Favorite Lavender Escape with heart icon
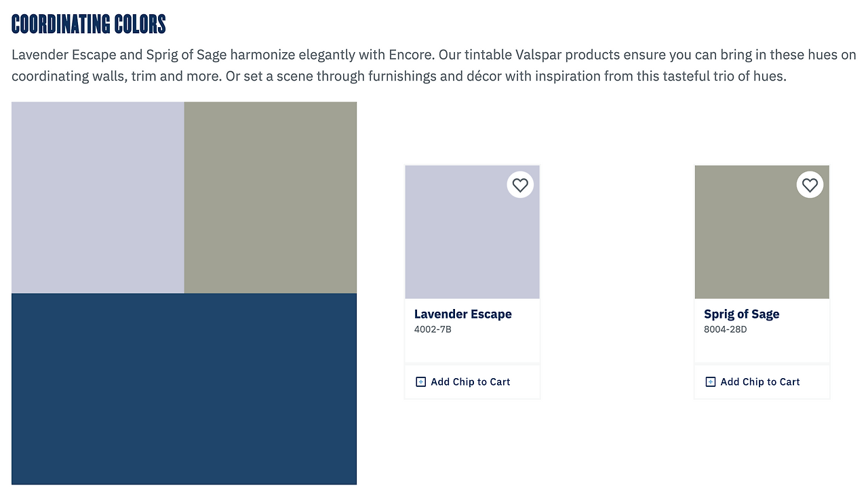 pos(520,185)
